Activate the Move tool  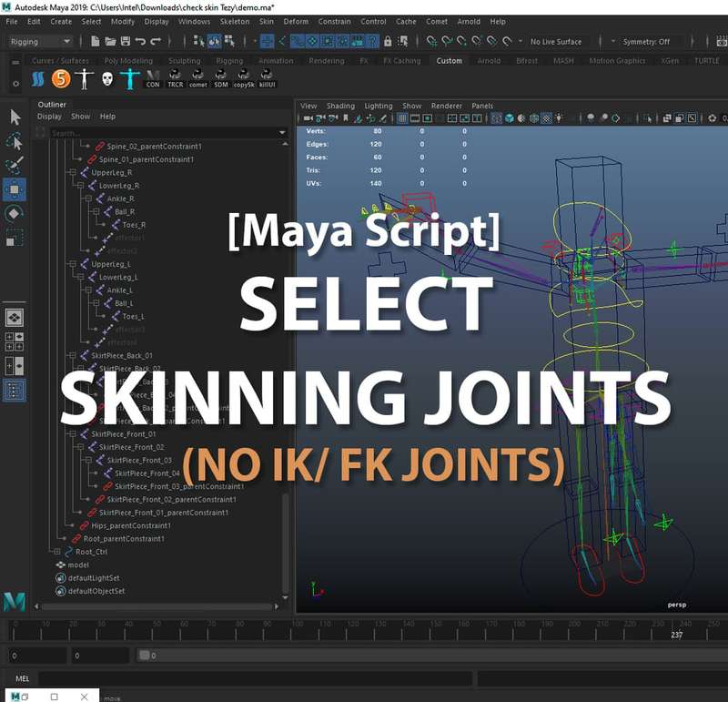[15, 189]
